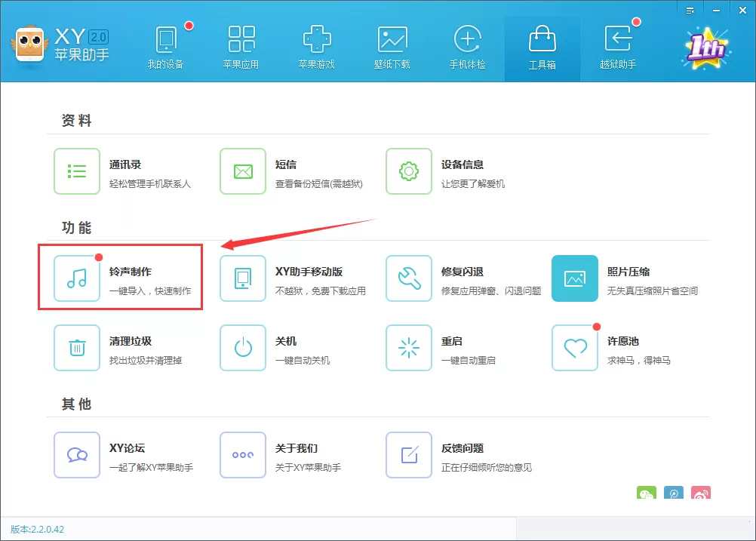The width and height of the screenshot is (756, 541).
Task: Click the 修复闪退 title text
Action: (463, 272)
